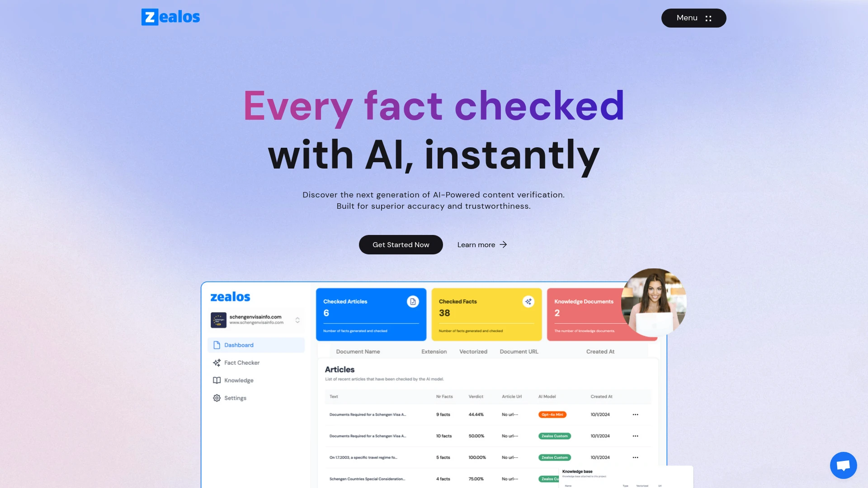Toggle the Menu navigation button

693,18
